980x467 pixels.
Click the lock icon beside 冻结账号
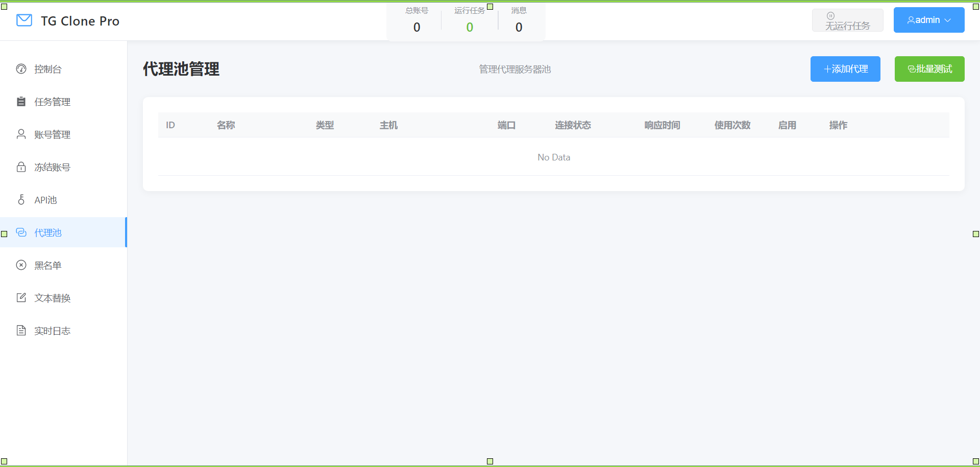pyautogui.click(x=21, y=167)
